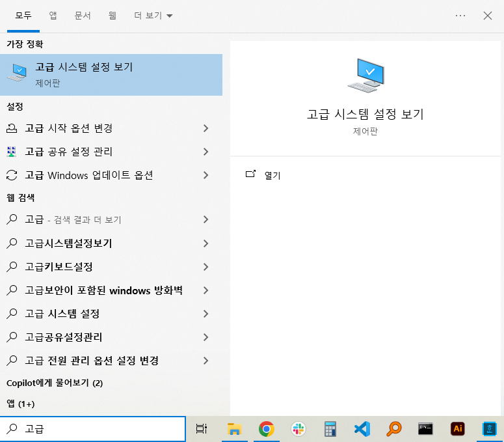Open Google Chrome from the taskbar

click(267, 429)
